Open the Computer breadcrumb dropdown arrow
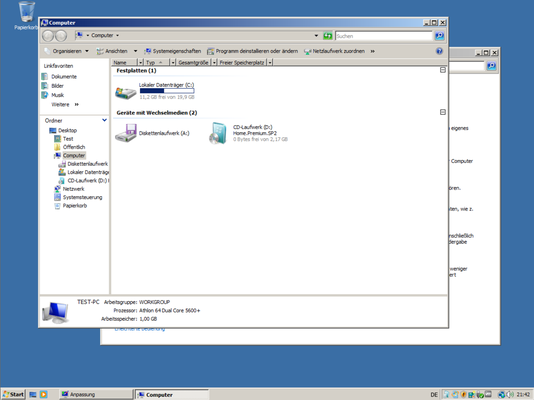 pyautogui.click(x=117, y=35)
